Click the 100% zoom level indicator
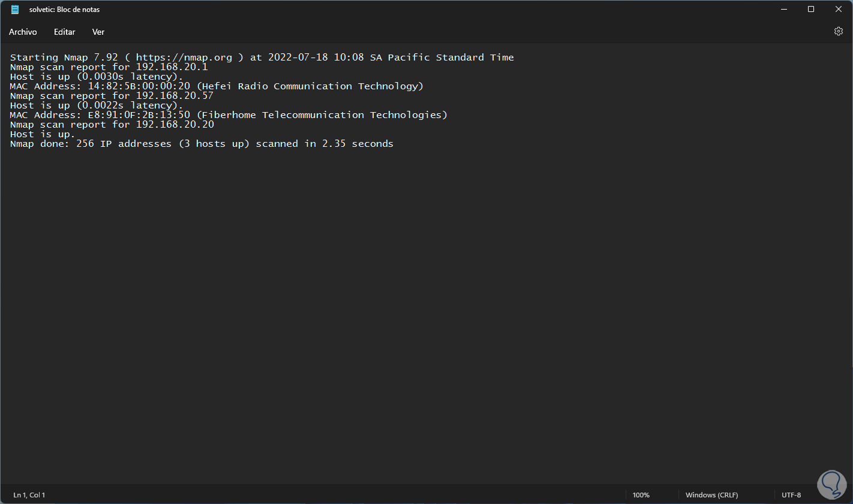Screen dimensions: 853x504 [641, 495]
